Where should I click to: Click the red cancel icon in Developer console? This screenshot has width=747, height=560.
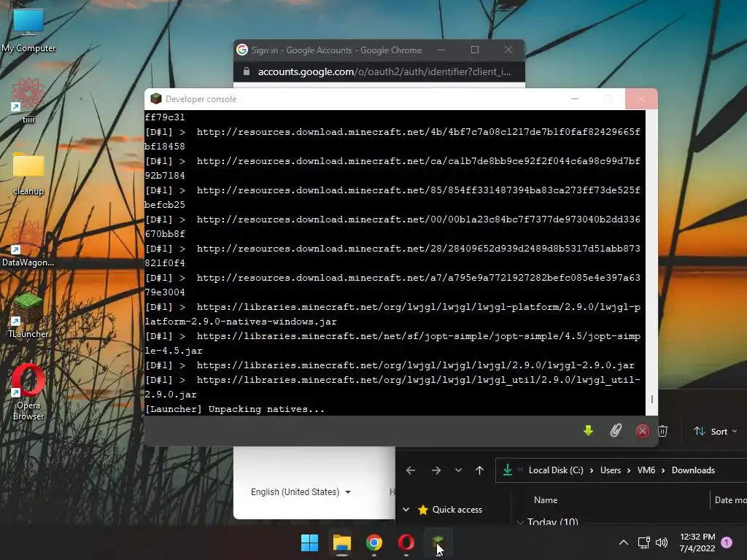tap(642, 431)
